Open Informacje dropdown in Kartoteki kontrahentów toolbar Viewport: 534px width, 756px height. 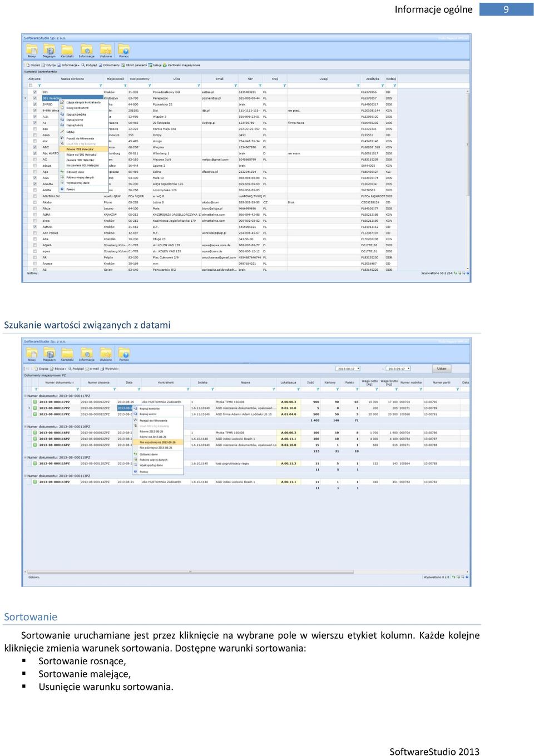(68, 65)
